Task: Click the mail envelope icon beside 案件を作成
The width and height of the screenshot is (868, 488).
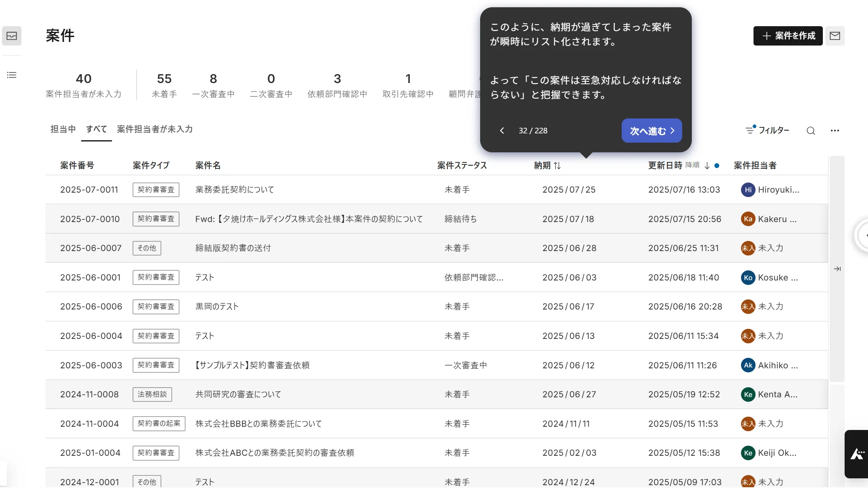Action: coord(835,36)
